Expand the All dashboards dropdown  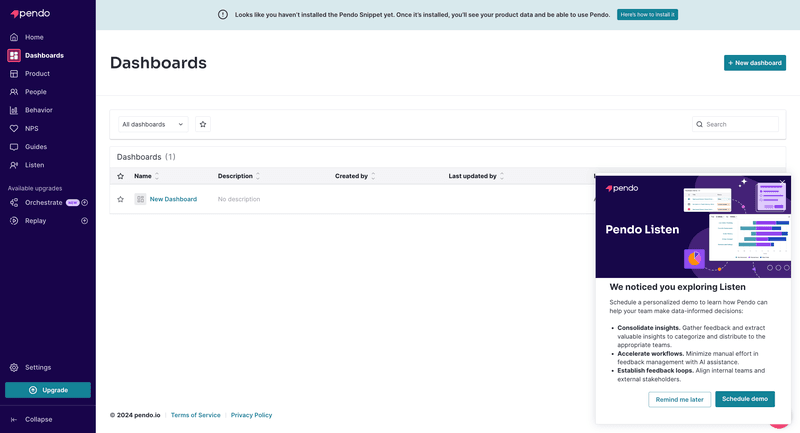click(152, 124)
